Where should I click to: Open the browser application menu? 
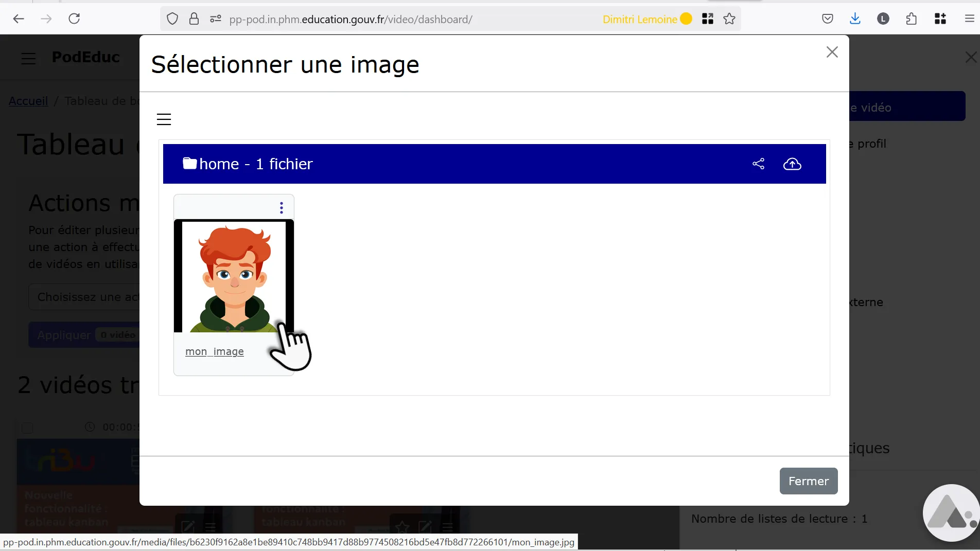click(969, 19)
